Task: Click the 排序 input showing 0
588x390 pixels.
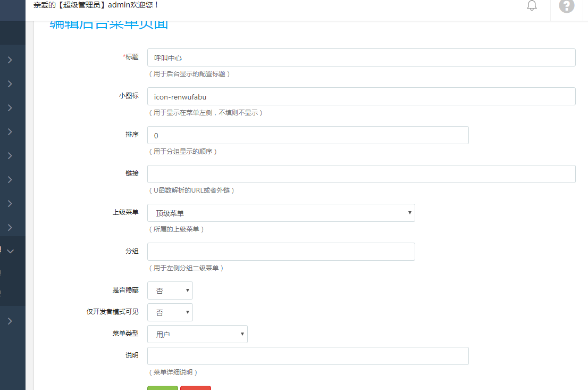Action: [307, 135]
